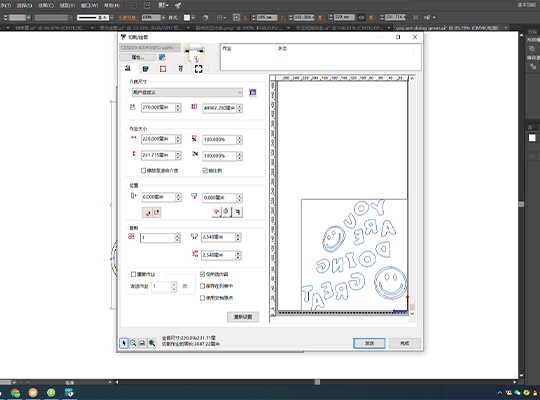The height and width of the screenshot is (400, 540).
Task: Enable the repeat job checkbox
Action: coord(134,274)
